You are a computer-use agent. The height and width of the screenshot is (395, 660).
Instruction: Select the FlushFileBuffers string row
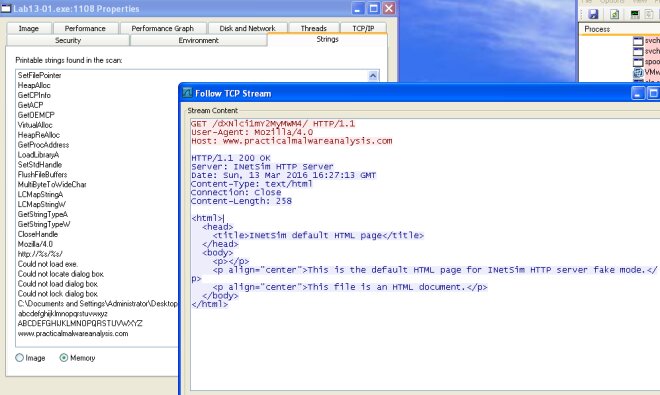pyautogui.click(x=43, y=174)
